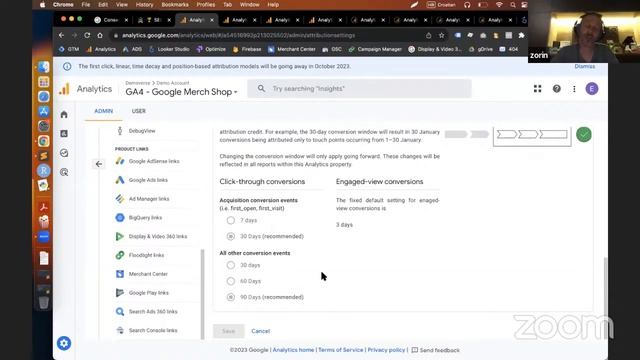This screenshot has width=640, height=360.
Task: Open Chrome History menu
Action: coord(144,5)
